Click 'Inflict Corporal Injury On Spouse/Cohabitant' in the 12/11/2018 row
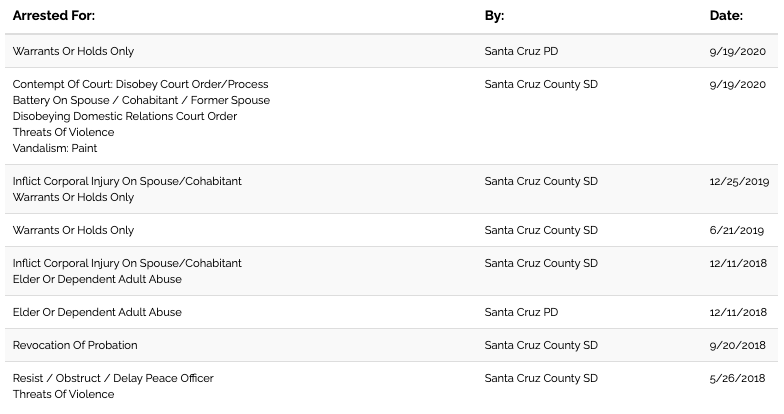This screenshot has width=784, height=414. [x=127, y=263]
